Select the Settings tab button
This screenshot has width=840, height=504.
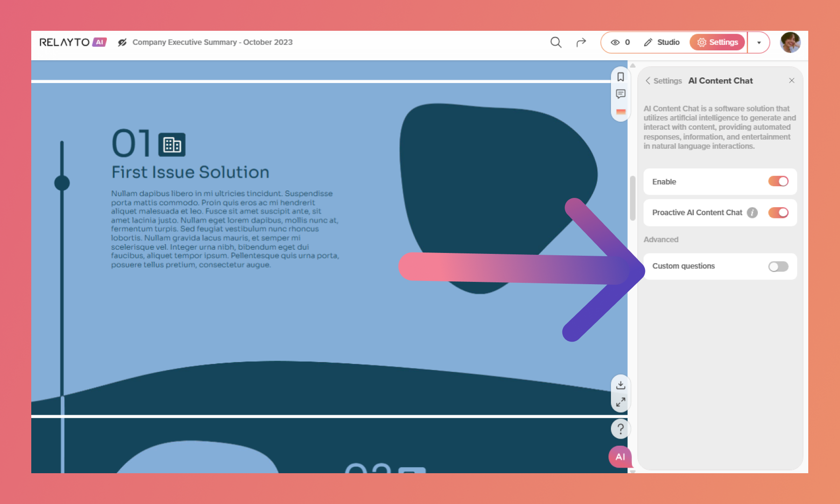pos(717,42)
